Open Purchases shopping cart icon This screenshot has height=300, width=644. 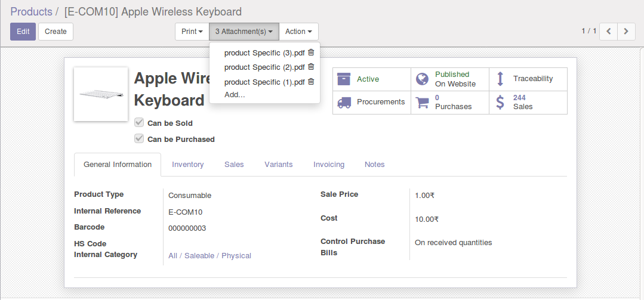click(423, 102)
